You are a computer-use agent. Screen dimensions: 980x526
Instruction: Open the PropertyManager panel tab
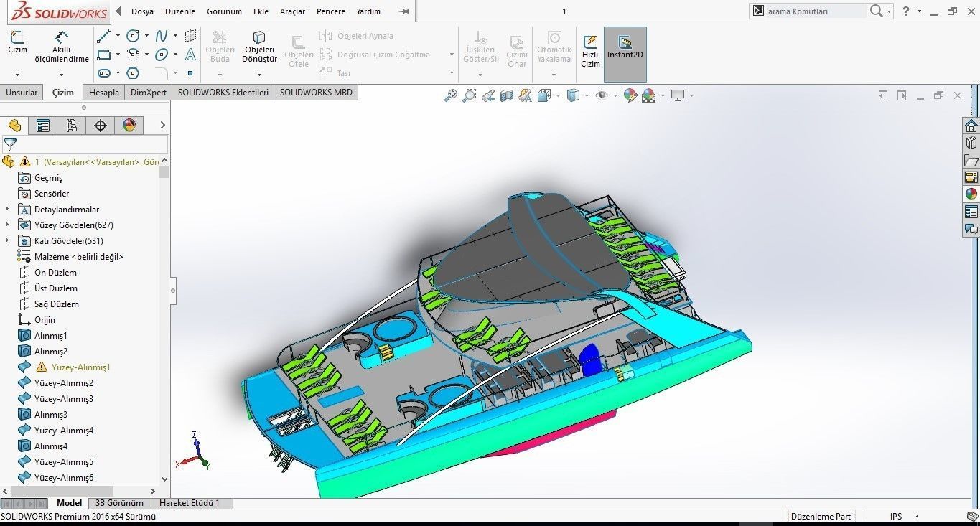(x=43, y=126)
